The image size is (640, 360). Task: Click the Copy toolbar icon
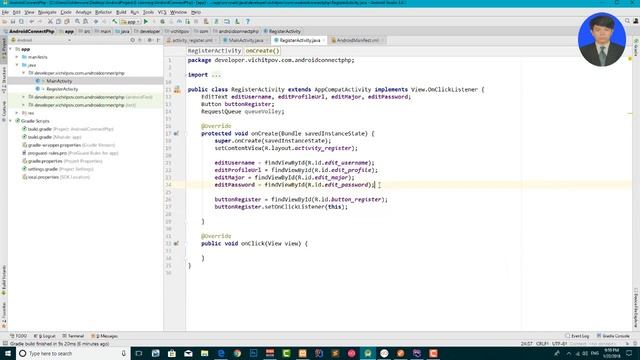pyautogui.click(x=58, y=22)
